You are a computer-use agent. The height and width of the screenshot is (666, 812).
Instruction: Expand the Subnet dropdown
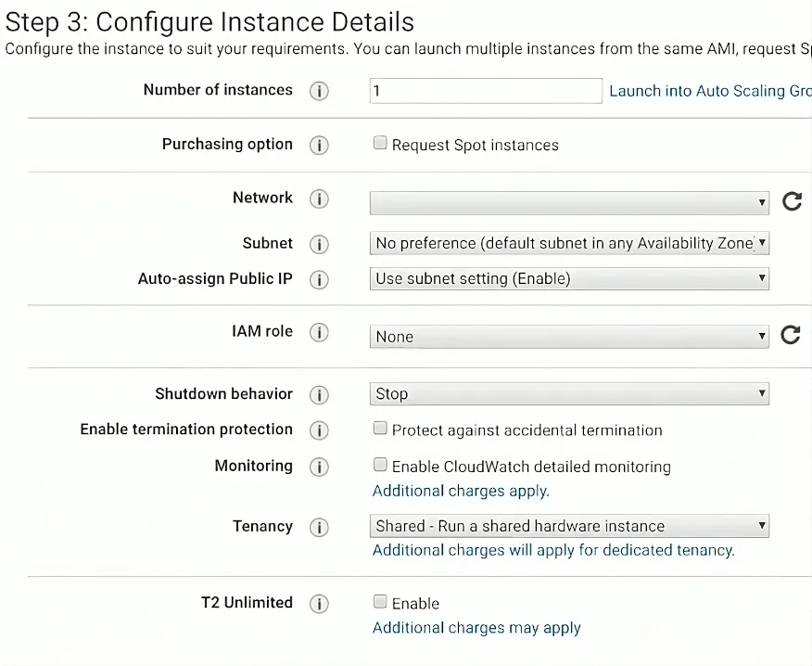point(569,243)
